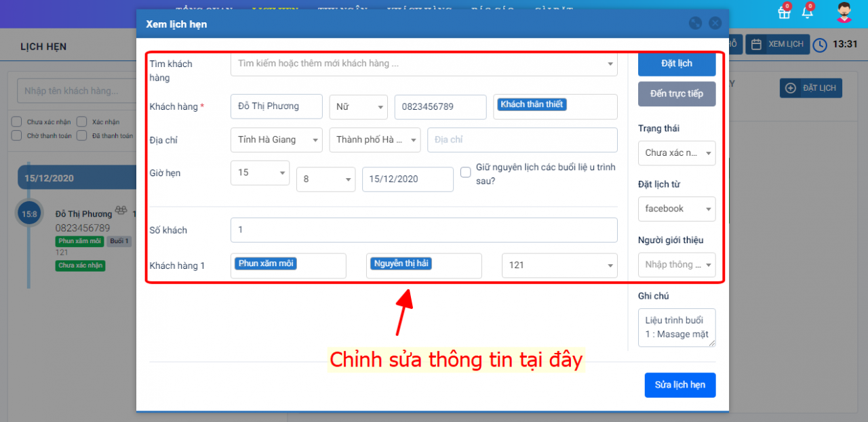Viewport: 868px width, 422px height.
Task: Click the group icon beside Đỗ Thị Phương
Action: click(x=121, y=211)
